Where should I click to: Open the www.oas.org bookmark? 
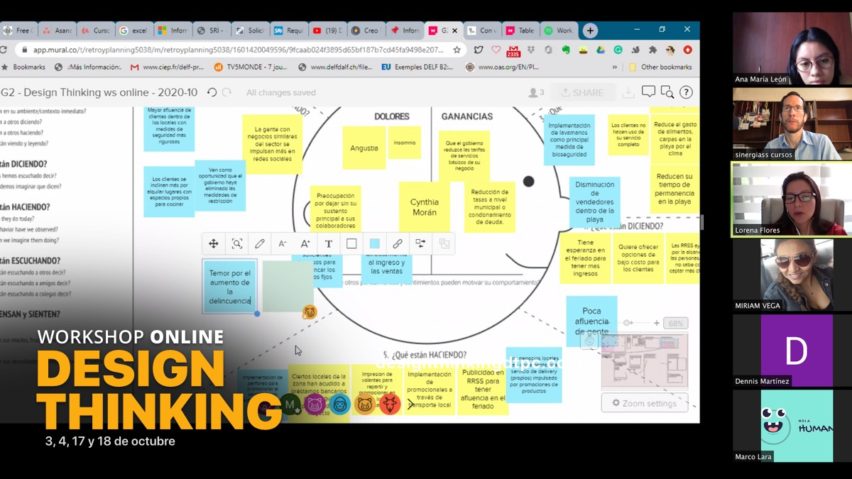(x=503, y=67)
